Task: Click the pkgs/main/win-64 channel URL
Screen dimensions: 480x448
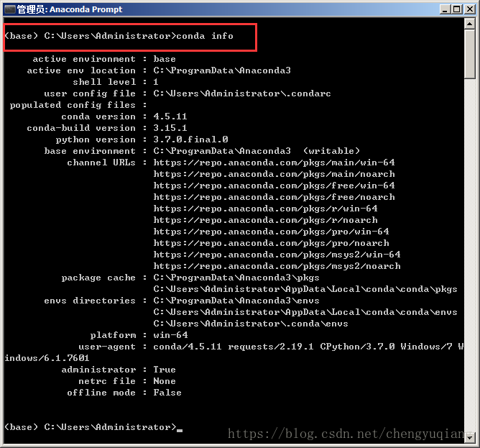Action: 274,163
